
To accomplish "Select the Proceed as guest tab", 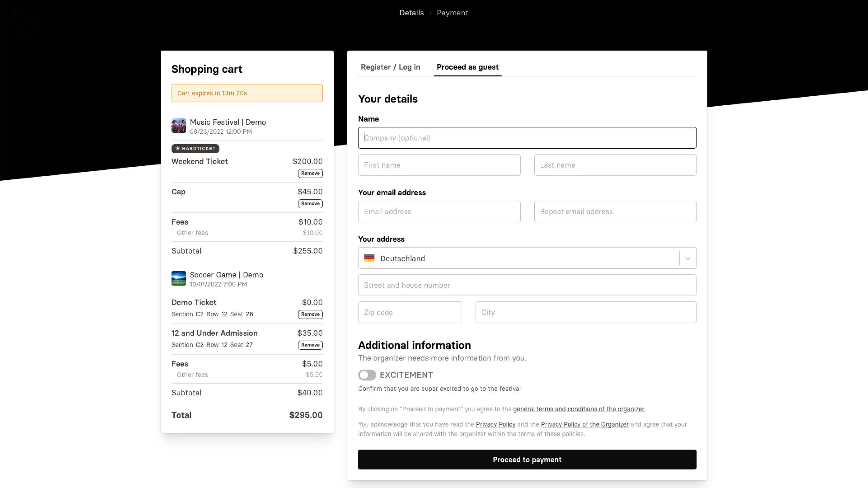I will point(467,67).
